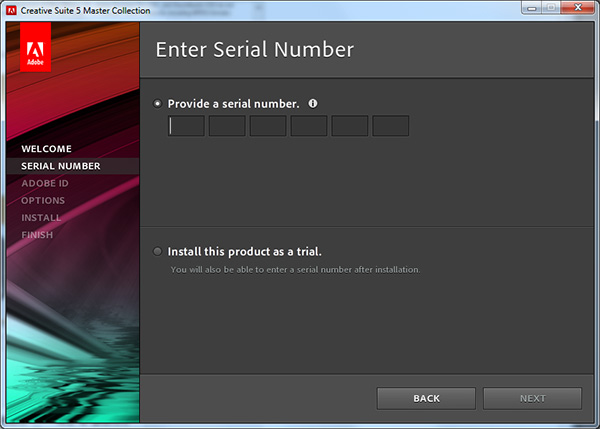This screenshot has width=600, height=429.
Task: Select the Finish step in the sidebar
Action: pos(37,235)
